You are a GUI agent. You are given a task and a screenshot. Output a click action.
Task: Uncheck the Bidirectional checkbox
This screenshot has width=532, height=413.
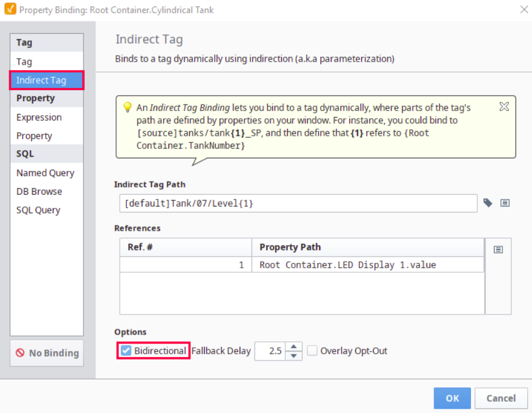pos(126,351)
